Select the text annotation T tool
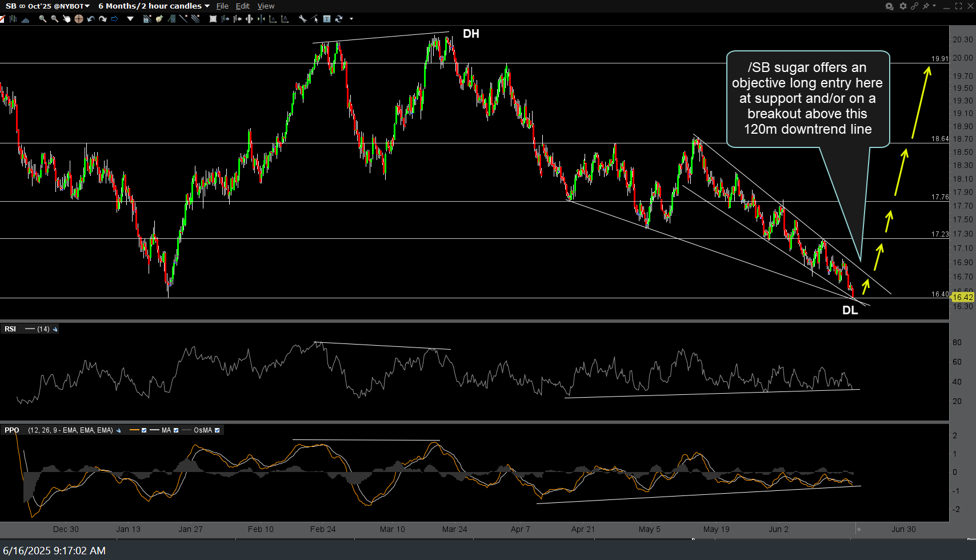The image size is (976, 560). click(x=327, y=19)
